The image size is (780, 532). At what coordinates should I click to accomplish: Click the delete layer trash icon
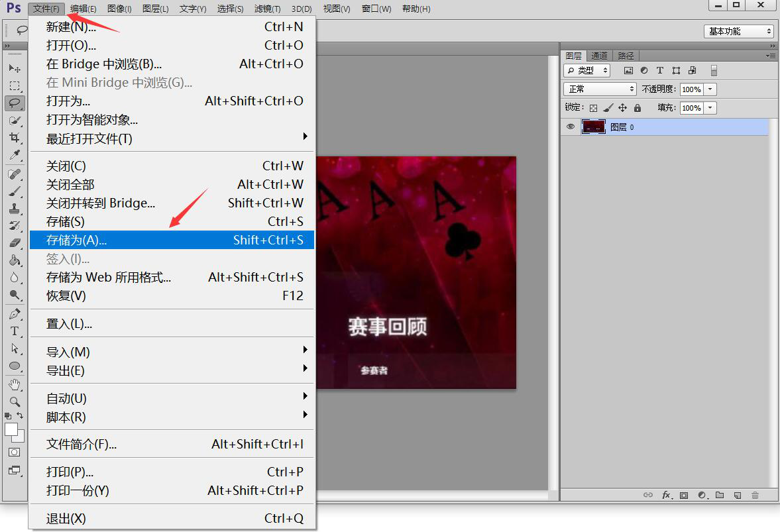[755, 495]
